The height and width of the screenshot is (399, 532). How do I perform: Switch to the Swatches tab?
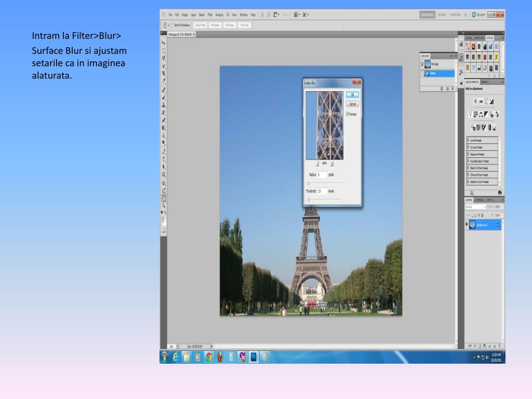[x=479, y=38]
